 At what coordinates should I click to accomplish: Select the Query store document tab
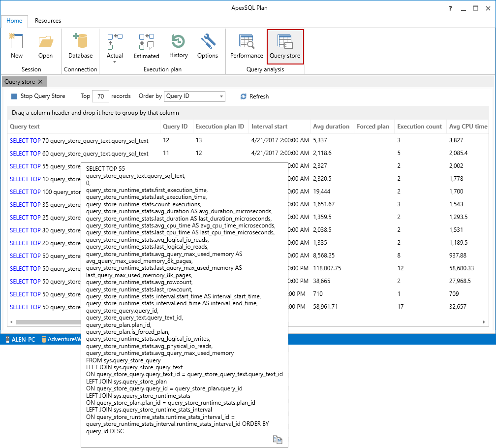point(24,82)
